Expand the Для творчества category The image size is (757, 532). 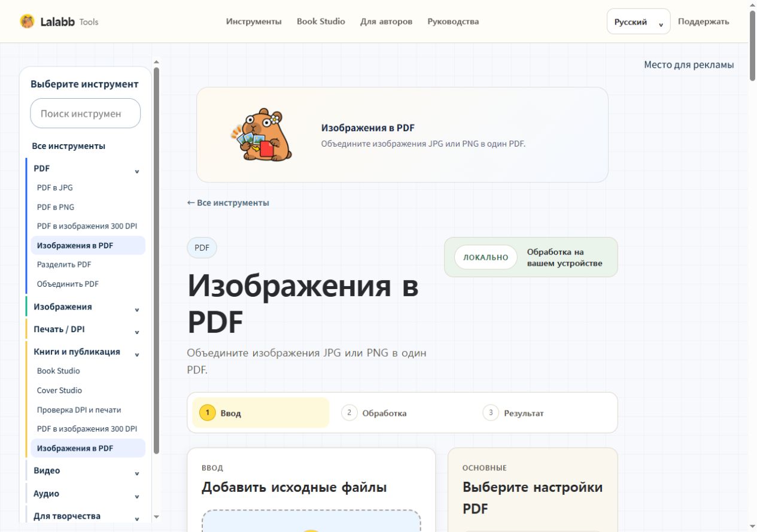86,516
